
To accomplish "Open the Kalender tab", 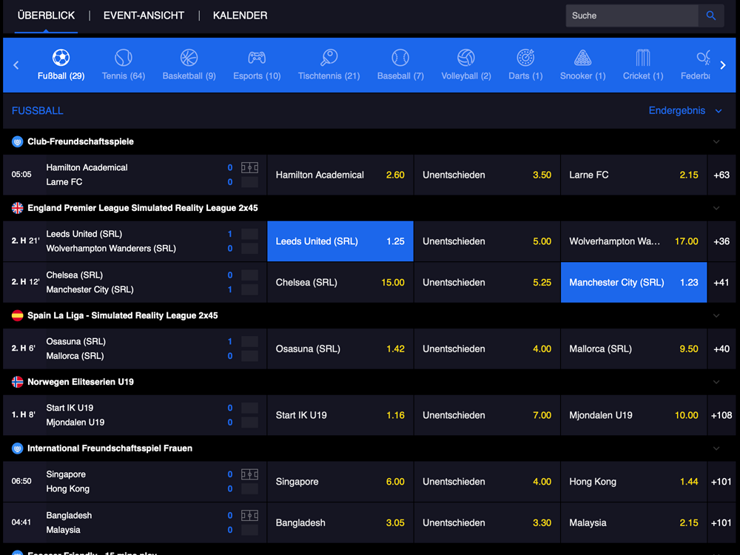I will 240,16.
